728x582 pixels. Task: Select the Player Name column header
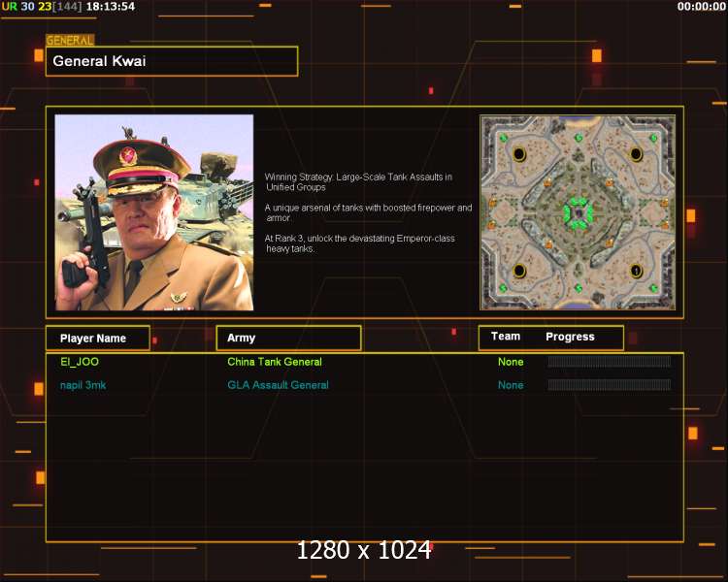tap(98, 338)
